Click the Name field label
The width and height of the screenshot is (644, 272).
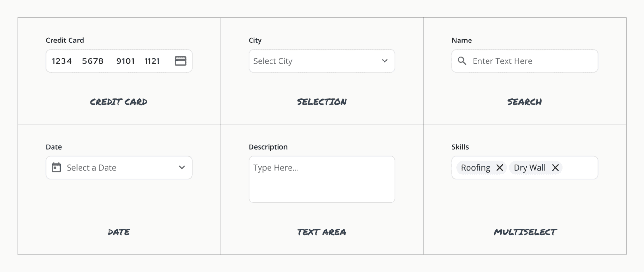click(461, 40)
